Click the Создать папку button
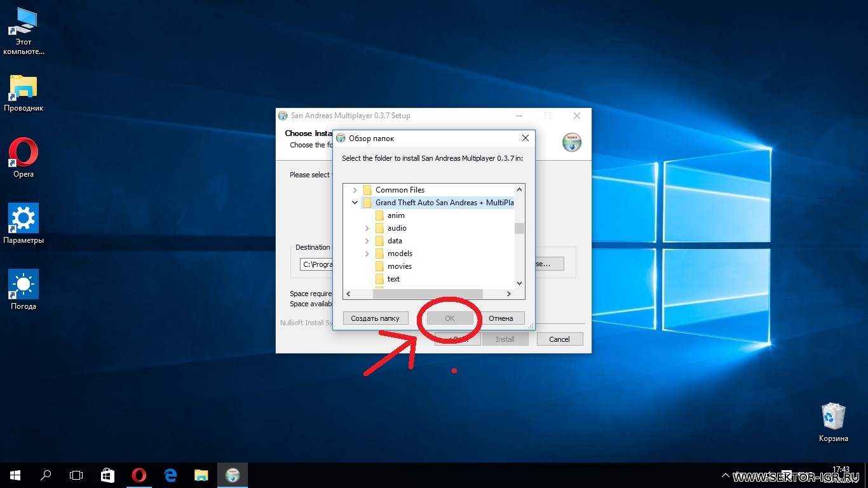868x488 pixels. click(x=375, y=318)
